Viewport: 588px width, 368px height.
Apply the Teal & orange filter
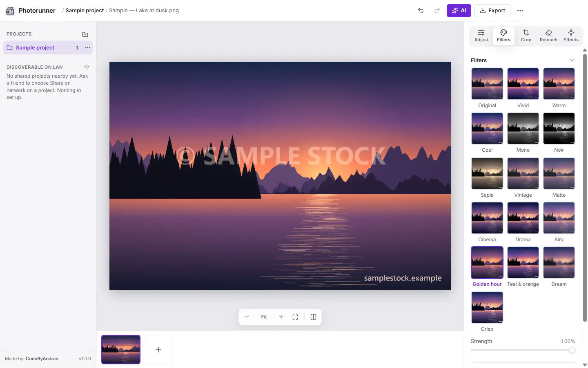click(x=523, y=267)
